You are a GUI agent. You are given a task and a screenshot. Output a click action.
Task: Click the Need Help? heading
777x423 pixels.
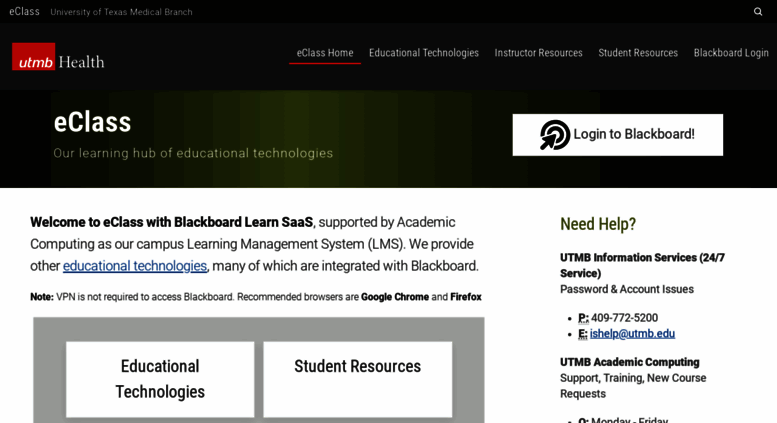pos(598,224)
